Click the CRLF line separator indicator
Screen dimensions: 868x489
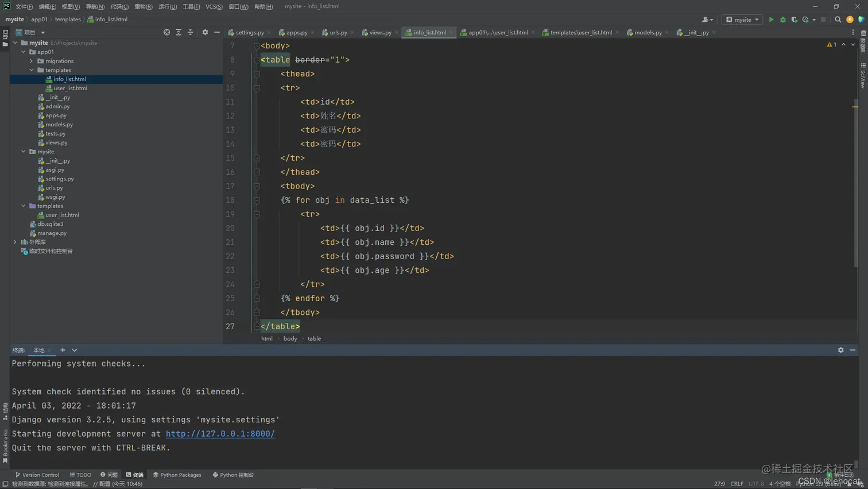pos(737,484)
